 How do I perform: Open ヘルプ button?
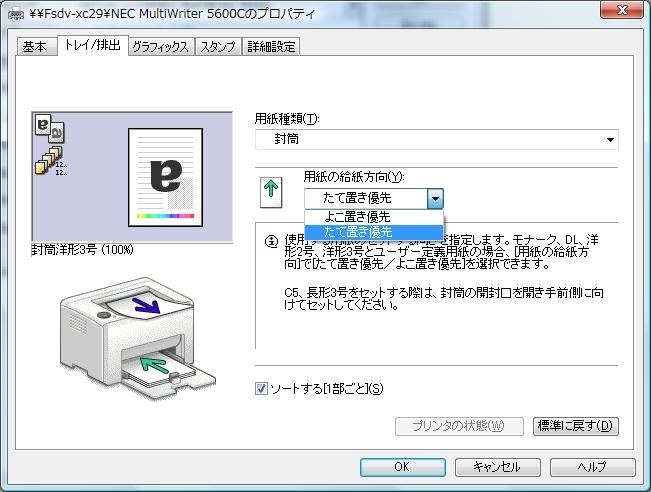point(592,467)
